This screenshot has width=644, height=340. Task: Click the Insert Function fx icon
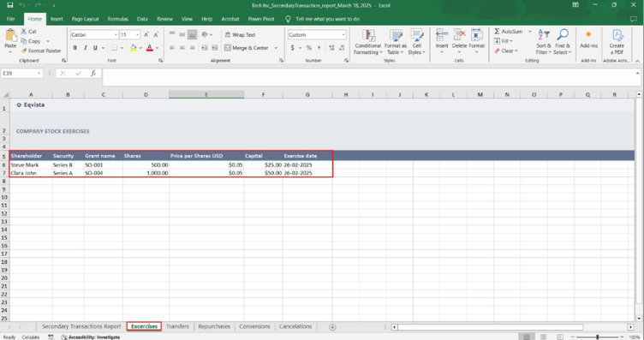[x=93, y=73]
